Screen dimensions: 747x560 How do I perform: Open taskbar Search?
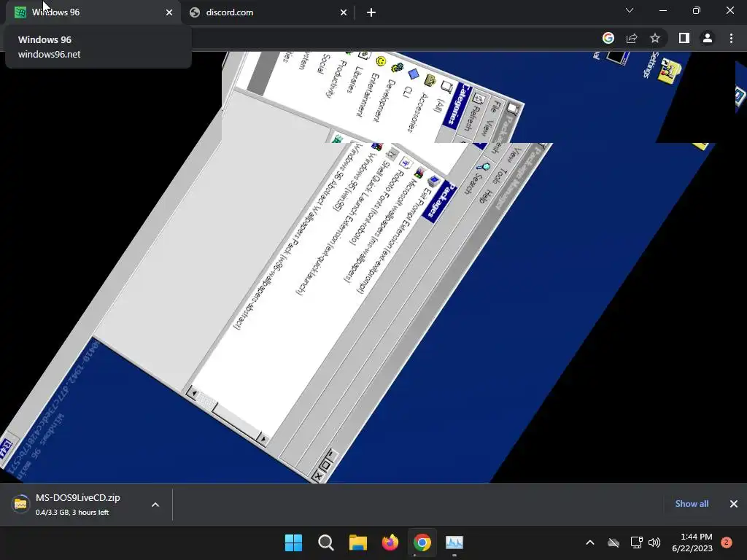[x=326, y=542]
